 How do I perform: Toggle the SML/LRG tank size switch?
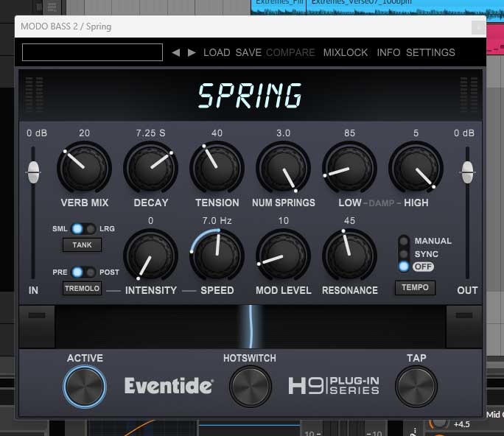83,229
